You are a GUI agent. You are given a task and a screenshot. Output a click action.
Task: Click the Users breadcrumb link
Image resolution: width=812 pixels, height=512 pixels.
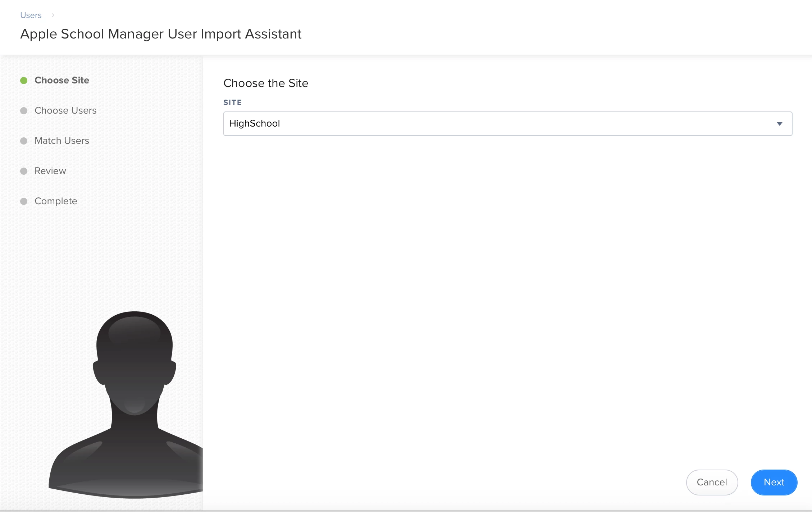[x=31, y=15]
